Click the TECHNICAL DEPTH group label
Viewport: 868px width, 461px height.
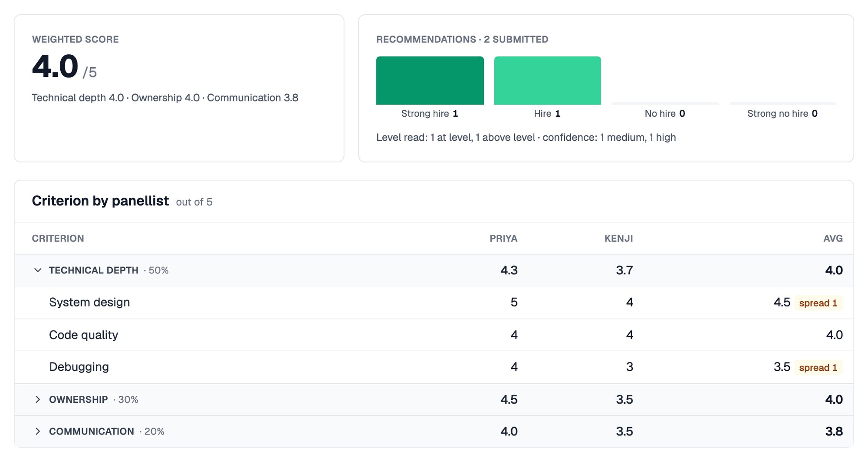(x=93, y=270)
